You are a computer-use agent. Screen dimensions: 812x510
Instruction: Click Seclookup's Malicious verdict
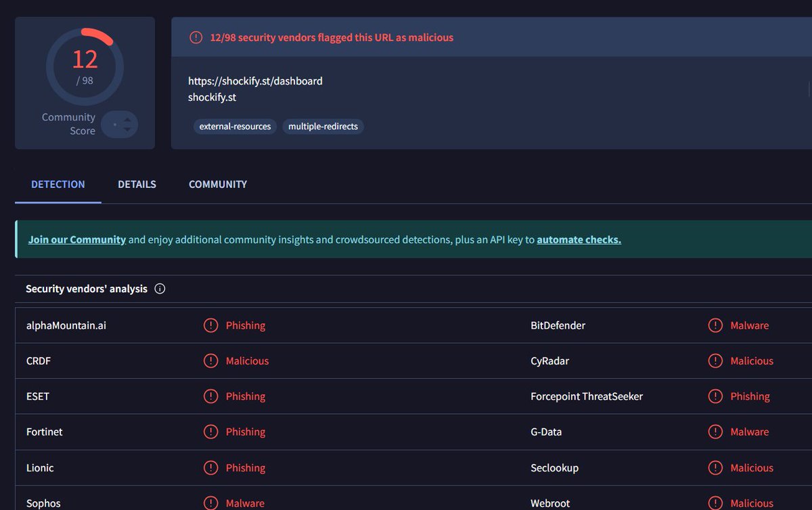click(752, 467)
